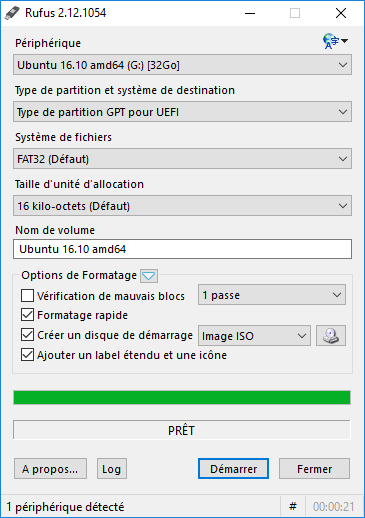Click in the Nom de volume text field
This screenshot has width=365, height=518.
[x=182, y=249]
